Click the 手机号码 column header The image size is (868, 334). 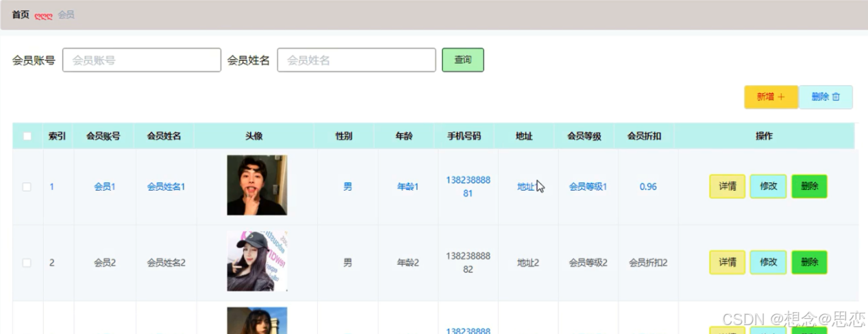[464, 136]
